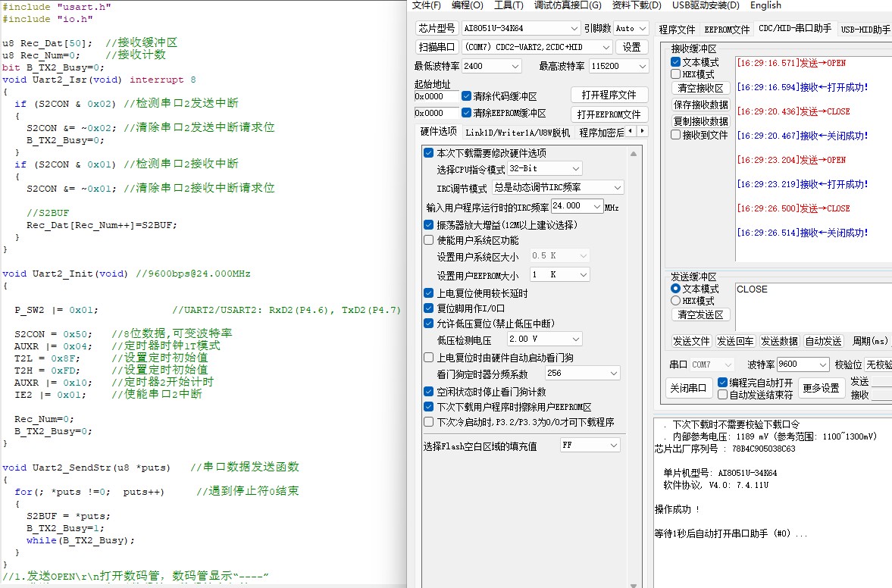Select the USB-HID助手 tab
The width and height of the screenshot is (892, 588).
tap(865, 30)
